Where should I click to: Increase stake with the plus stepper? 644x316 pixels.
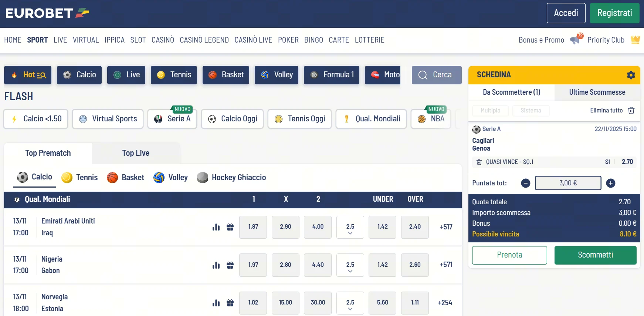[611, 183]
